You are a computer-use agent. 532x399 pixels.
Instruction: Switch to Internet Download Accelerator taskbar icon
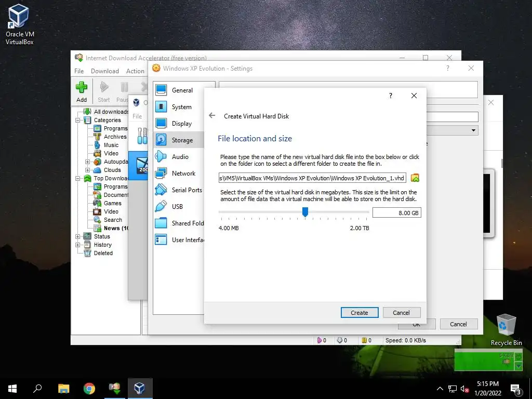tap(115, 389)
